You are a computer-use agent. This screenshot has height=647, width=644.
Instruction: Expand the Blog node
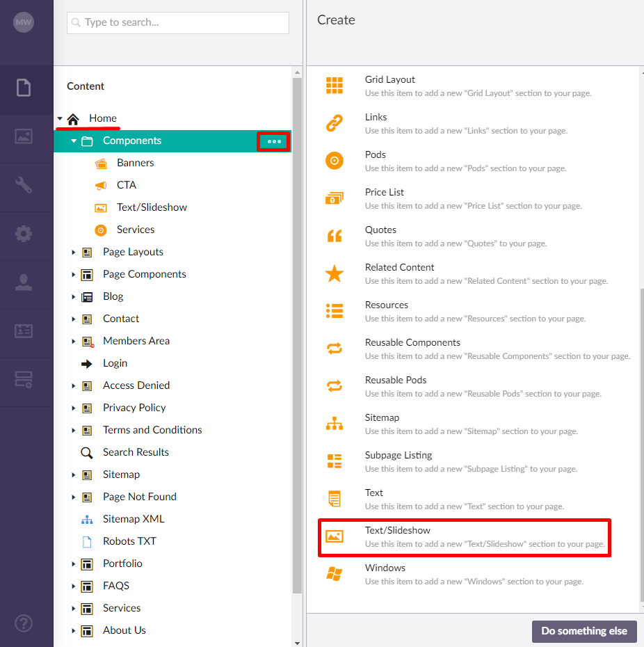tap(74, 296)
